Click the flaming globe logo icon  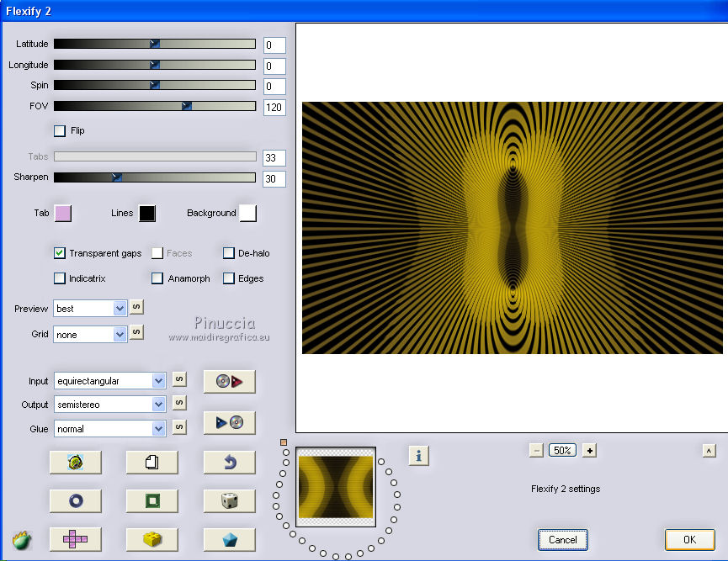click(22, 540)
